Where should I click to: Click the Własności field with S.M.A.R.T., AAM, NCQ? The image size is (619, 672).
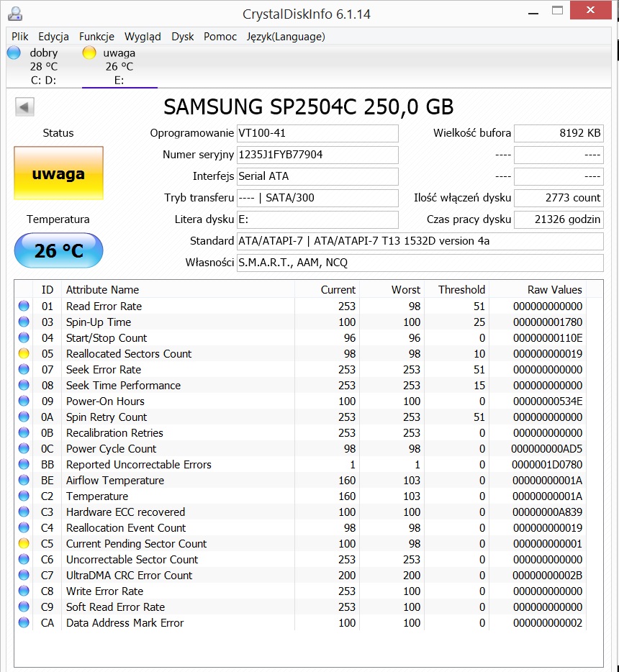(x=420, y=263)
